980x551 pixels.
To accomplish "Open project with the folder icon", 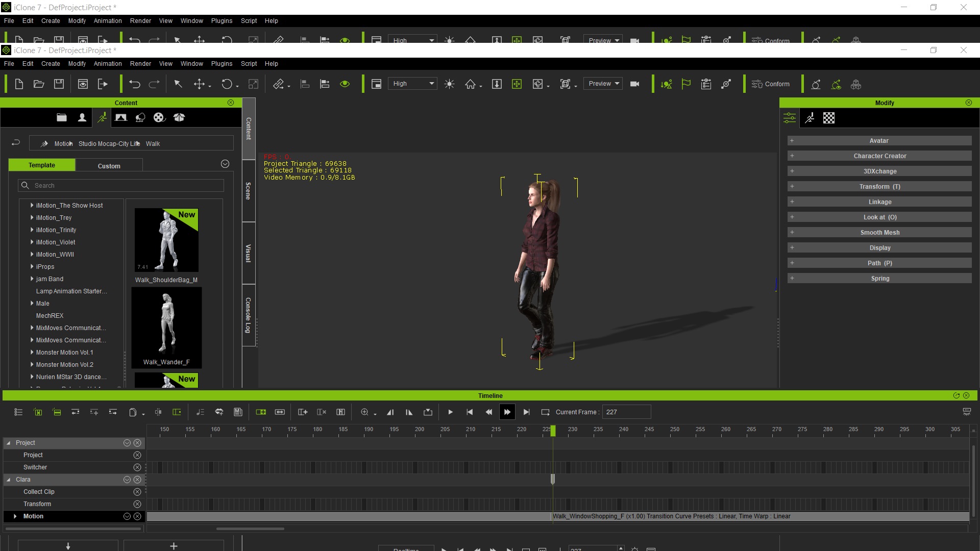I will coord(39,84).
